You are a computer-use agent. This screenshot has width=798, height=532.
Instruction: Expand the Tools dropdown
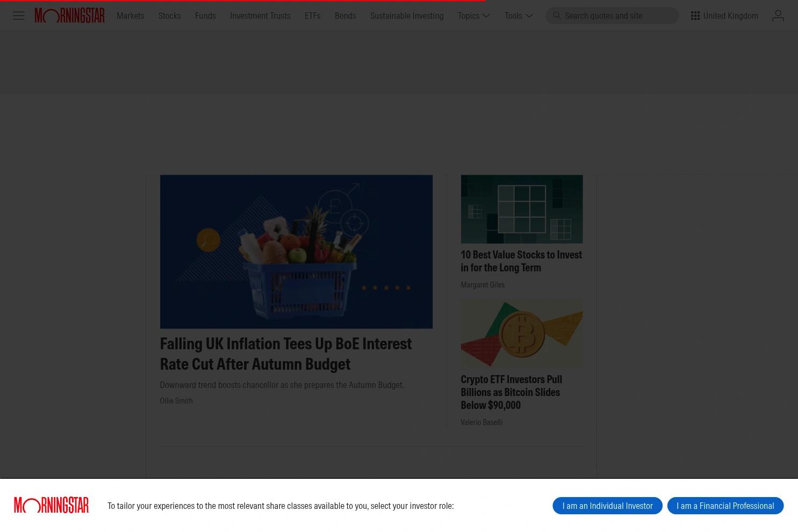[x=519, y=16]
